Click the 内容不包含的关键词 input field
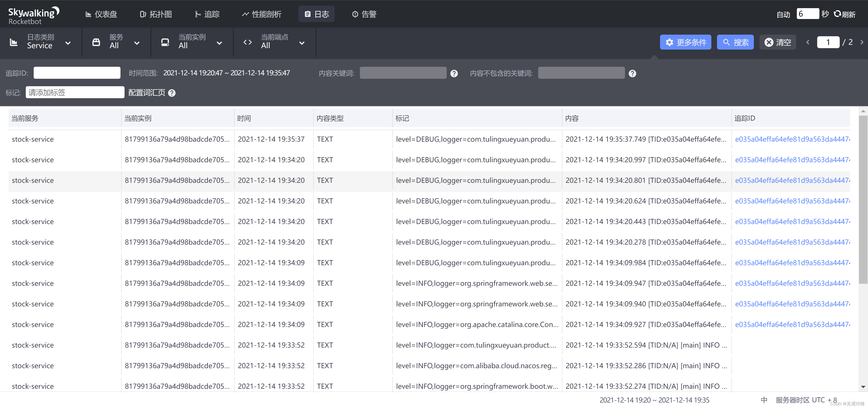 point(581,73)
